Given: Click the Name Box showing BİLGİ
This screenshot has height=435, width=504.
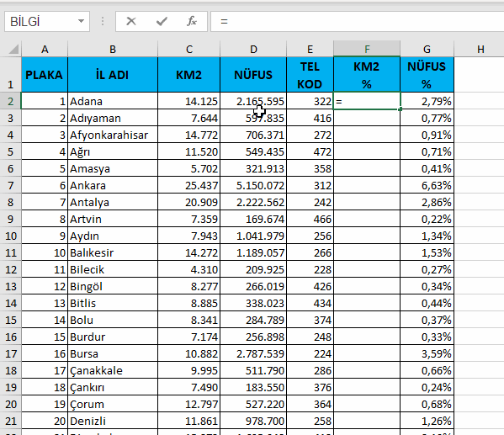Looking at the screenshot, I should pos(47,22).
